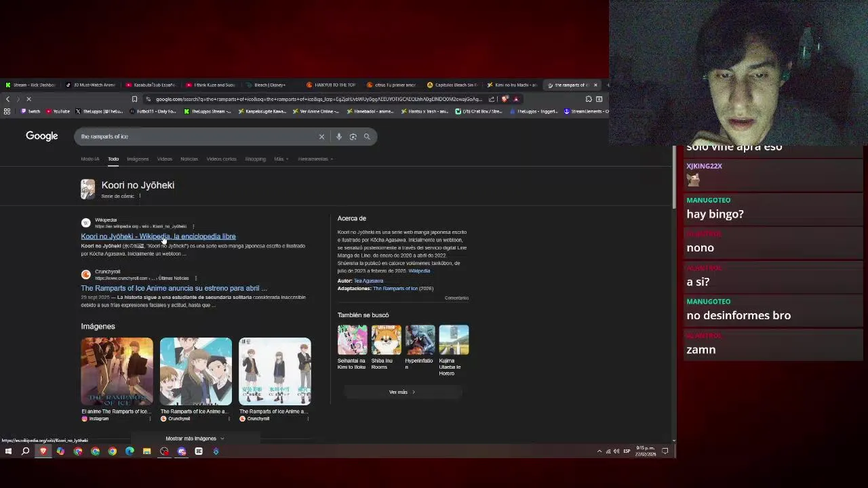The height and width of the screenshot is (488, 868).
Task: Close the ramparts of ice tab
Action: (595, 85)
